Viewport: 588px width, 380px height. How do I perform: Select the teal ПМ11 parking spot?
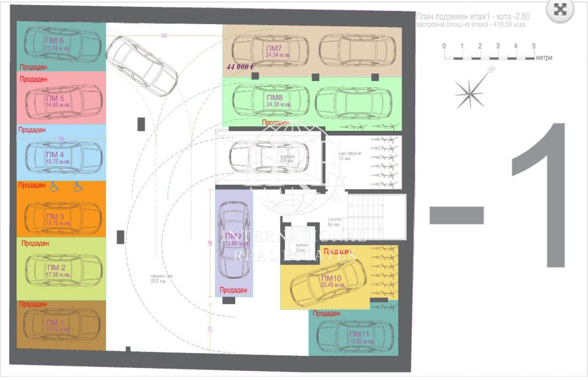(353, 332)
